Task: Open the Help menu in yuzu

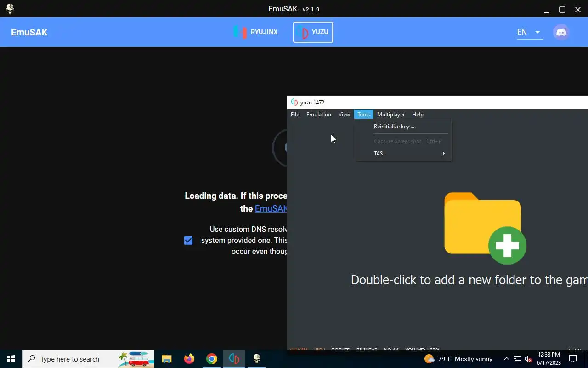Action: pos(418,115)
